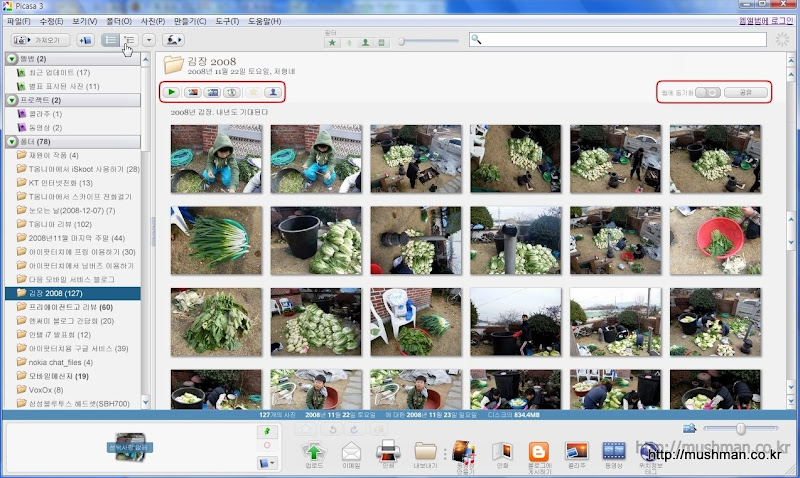Collapse the Projects 프로젝트 (2) section
The height and width of the screenshot is (478, 800).
[12, 100]
